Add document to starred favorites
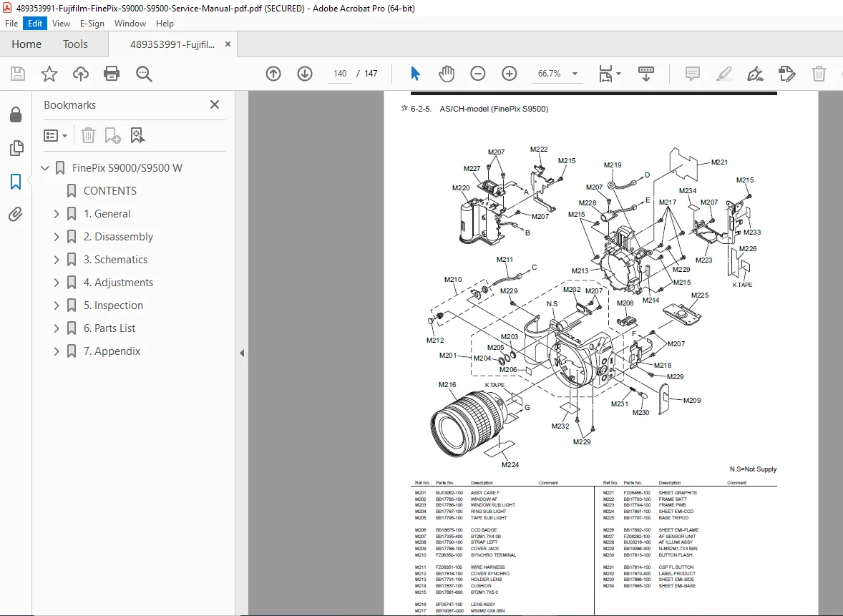Image resolution: width=843 pixels, height=616 pixels. pos(49,74)
